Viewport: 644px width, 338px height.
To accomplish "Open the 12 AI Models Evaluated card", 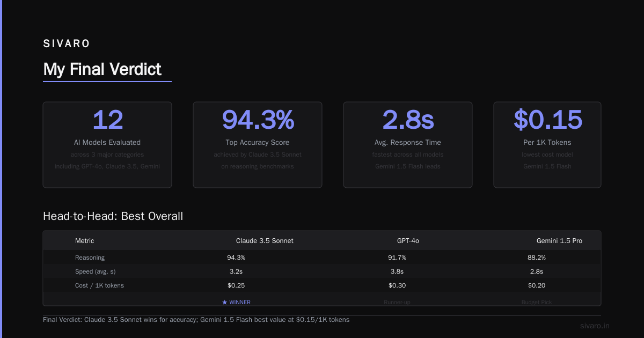I will [x=107, y=145].
